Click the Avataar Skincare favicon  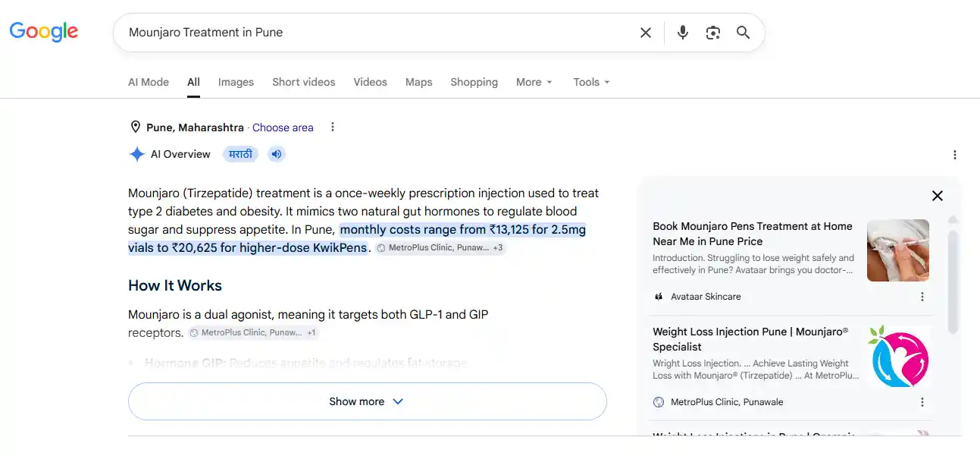(659, 297)
